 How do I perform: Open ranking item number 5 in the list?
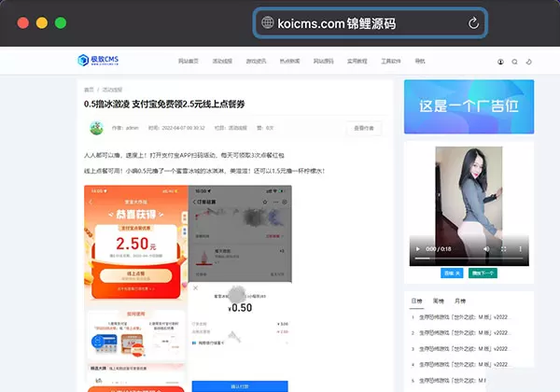pos(452,381)
